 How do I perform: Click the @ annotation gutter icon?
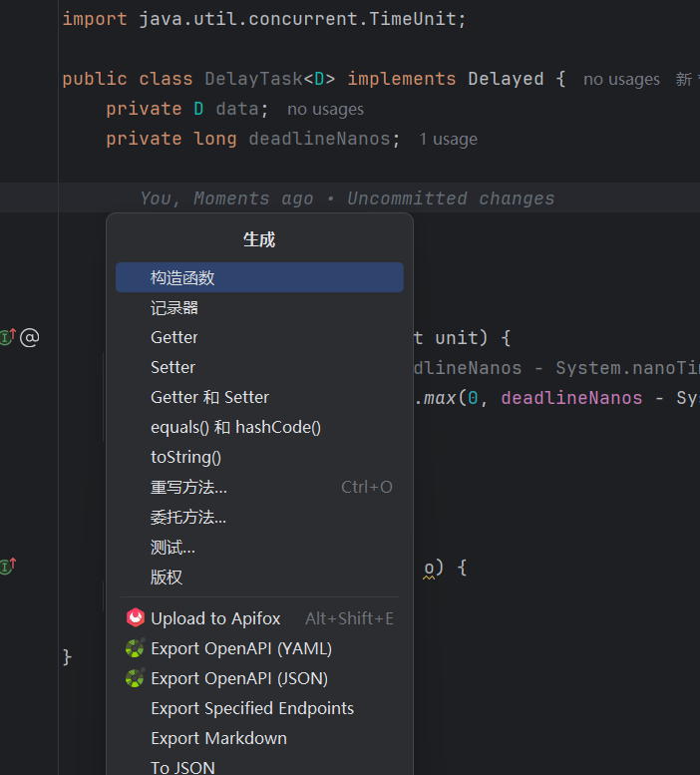(30, 337)
